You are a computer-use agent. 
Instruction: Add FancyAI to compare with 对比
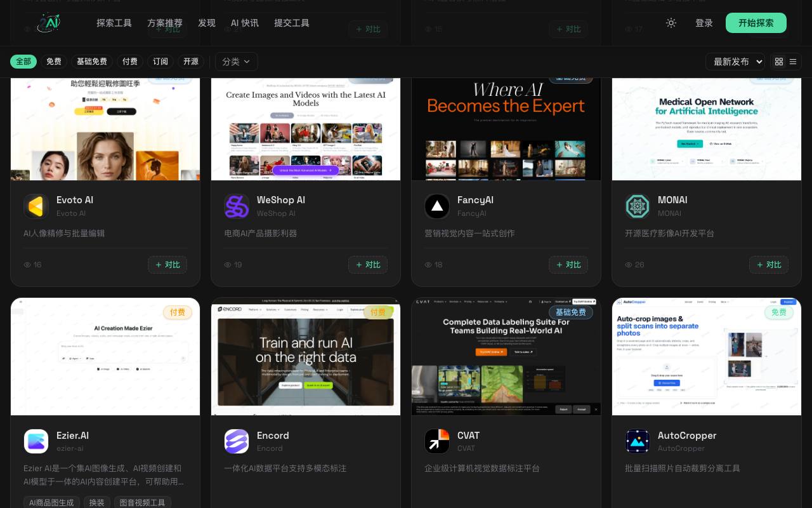click(568, 265)
